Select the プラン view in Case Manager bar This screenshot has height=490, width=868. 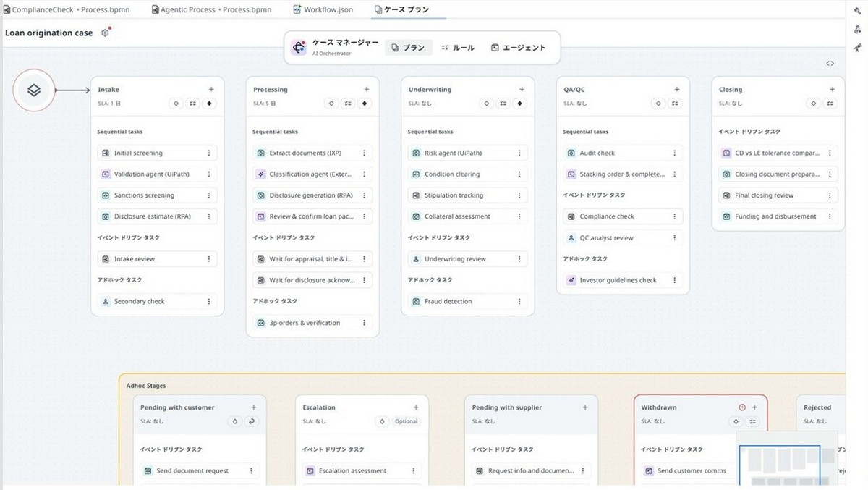[408, 48]
